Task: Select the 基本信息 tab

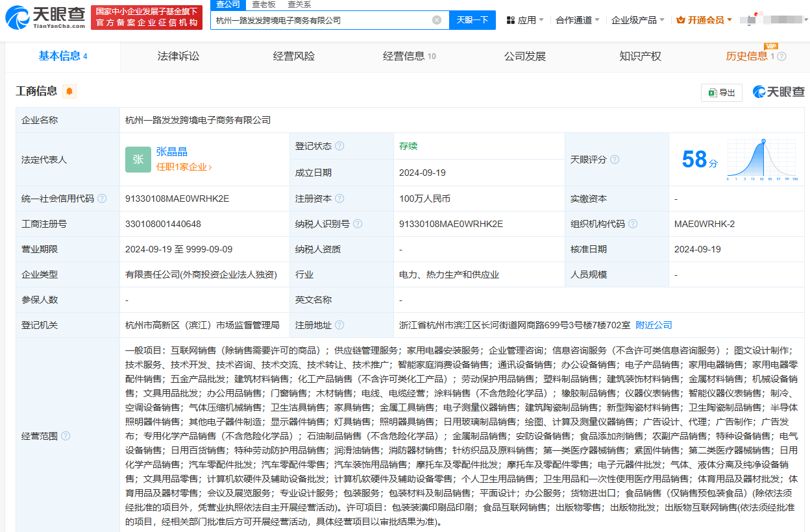Action: [63, 56]
